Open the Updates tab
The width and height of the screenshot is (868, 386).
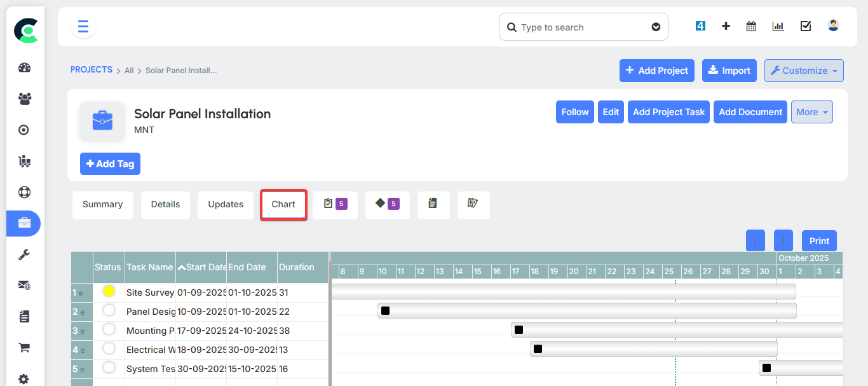[x=225, y=205]
